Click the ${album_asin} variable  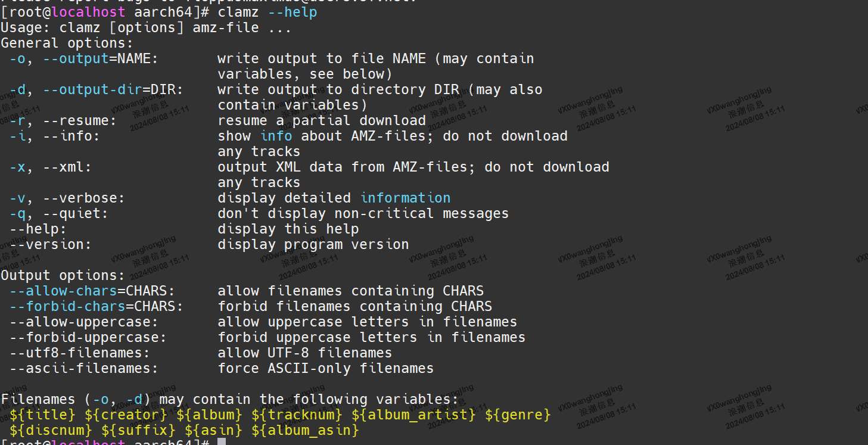pos(305,430)
